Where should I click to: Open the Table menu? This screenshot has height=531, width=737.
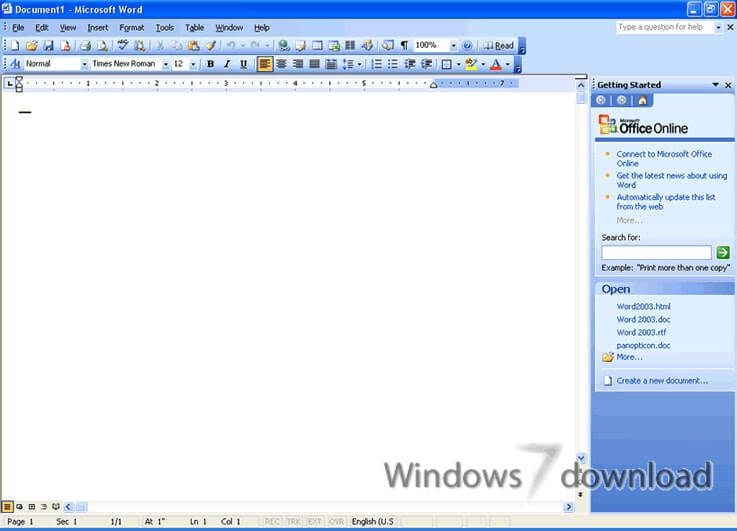coord(194,28)
